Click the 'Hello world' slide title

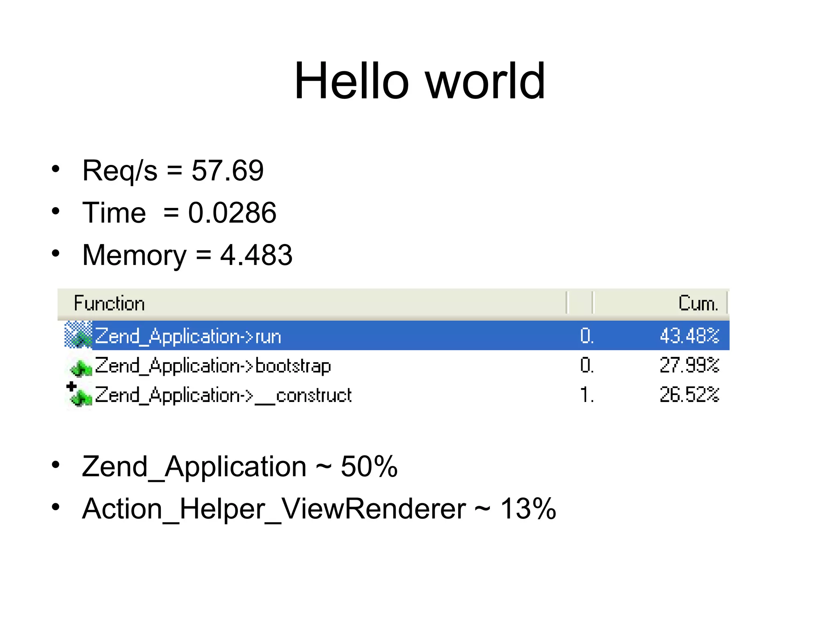420,81
